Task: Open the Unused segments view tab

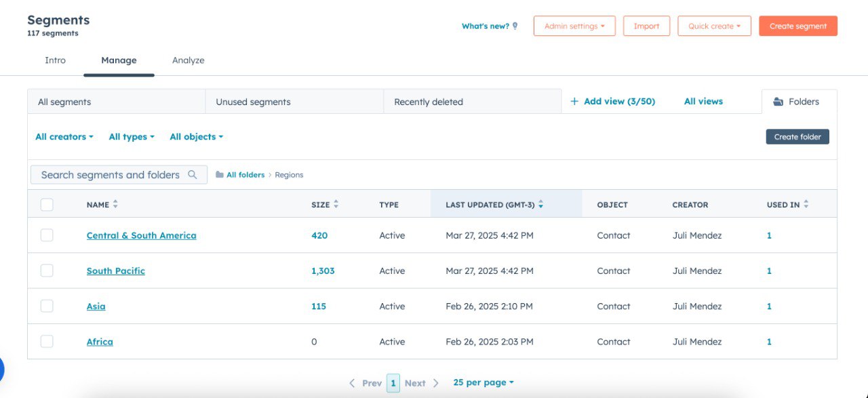Action: (x=253, y=102)
